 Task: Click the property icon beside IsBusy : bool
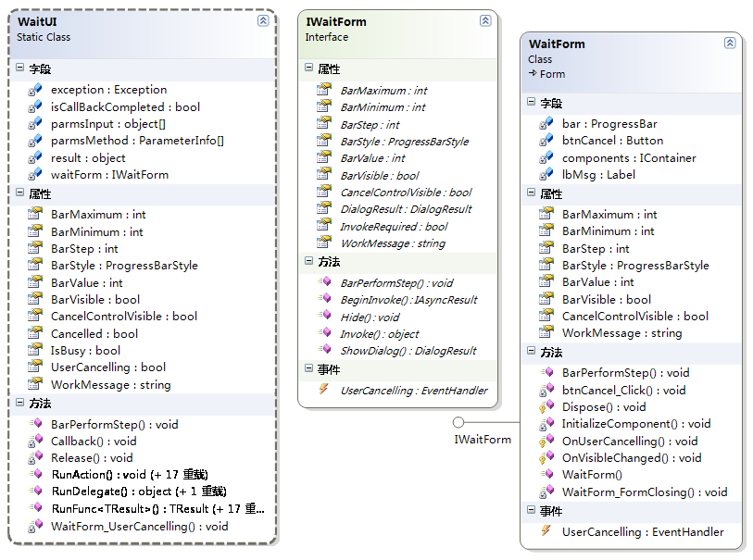pyautogui.click(x=35, y=350)
